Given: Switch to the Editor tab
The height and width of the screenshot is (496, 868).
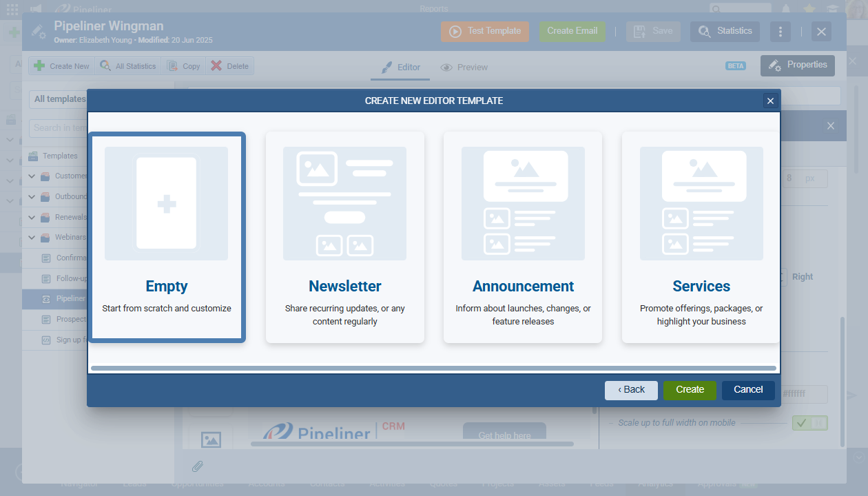Looking at the screenshot, I should [401, 68].
